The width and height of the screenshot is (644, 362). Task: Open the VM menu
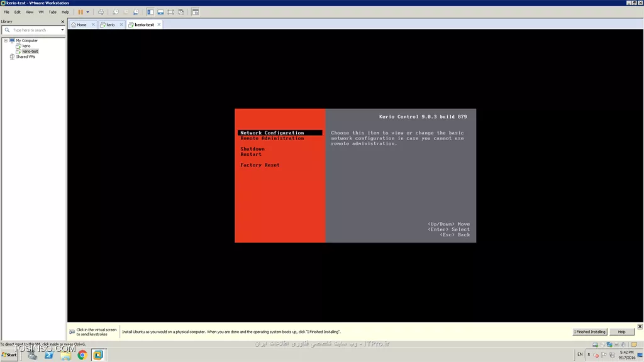(x=41, y=13)
